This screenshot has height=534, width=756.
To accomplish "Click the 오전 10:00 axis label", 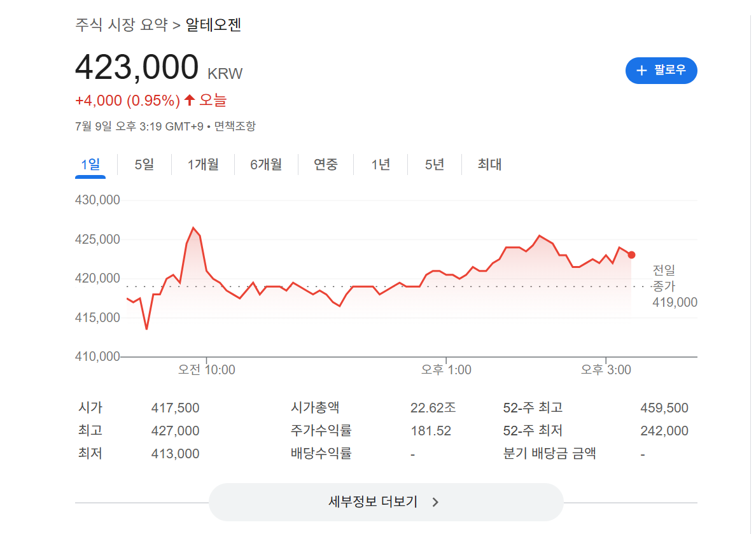I will click(206, 370).
